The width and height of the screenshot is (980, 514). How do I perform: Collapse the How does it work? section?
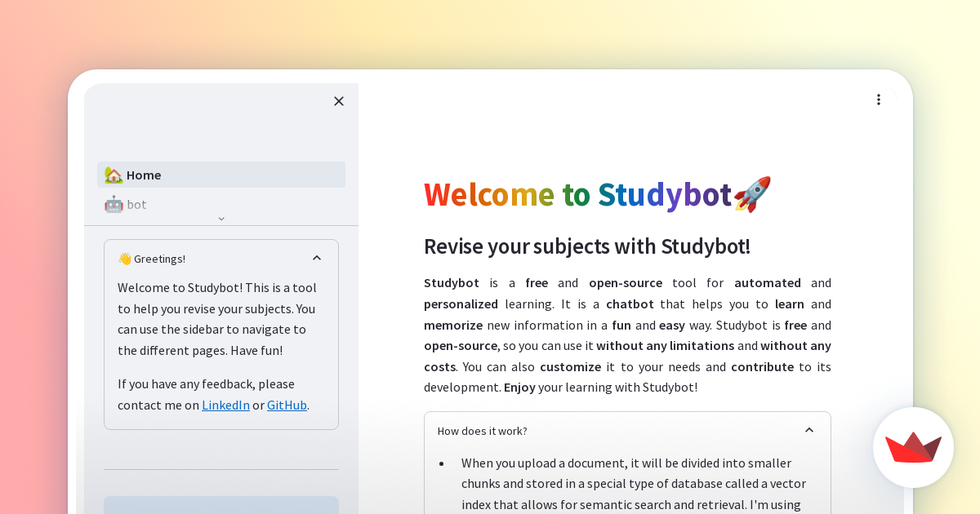point(809,430)
